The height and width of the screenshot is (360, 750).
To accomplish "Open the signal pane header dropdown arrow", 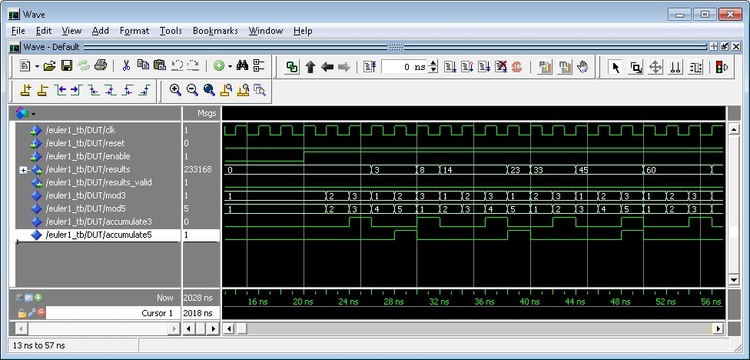I will click(x=33, y=114).
